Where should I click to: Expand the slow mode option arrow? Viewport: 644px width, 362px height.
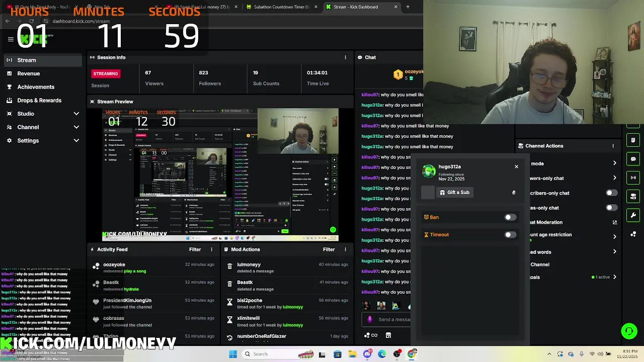(x=614, y=163)
